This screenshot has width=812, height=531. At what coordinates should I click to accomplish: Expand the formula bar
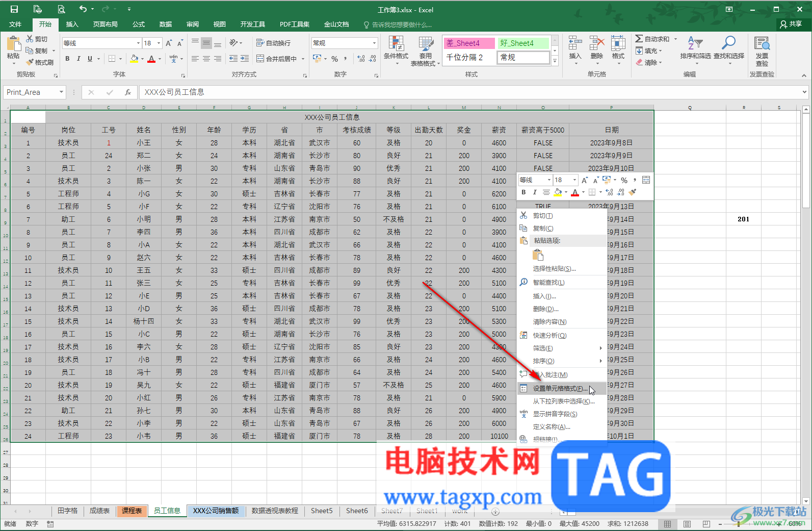point(804,92)
